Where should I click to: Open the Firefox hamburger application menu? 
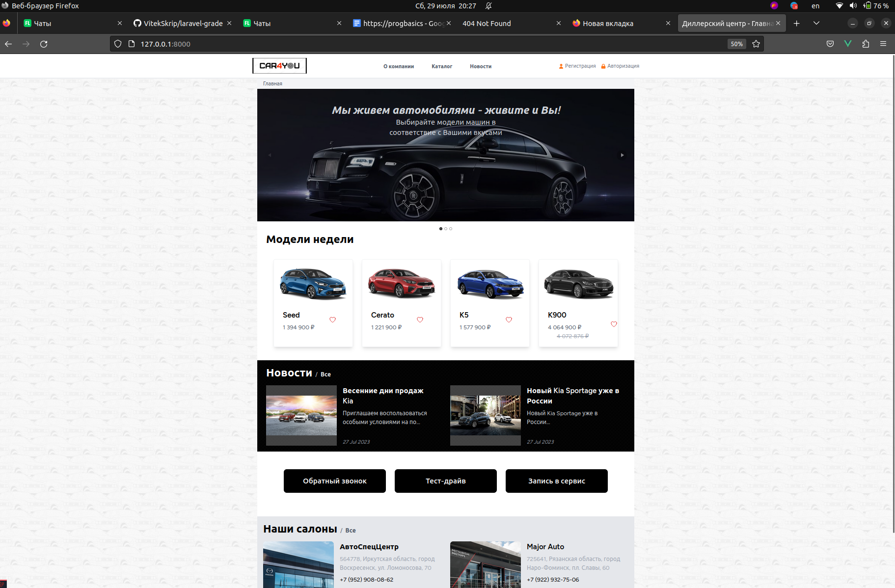click(x=883, y=44)
